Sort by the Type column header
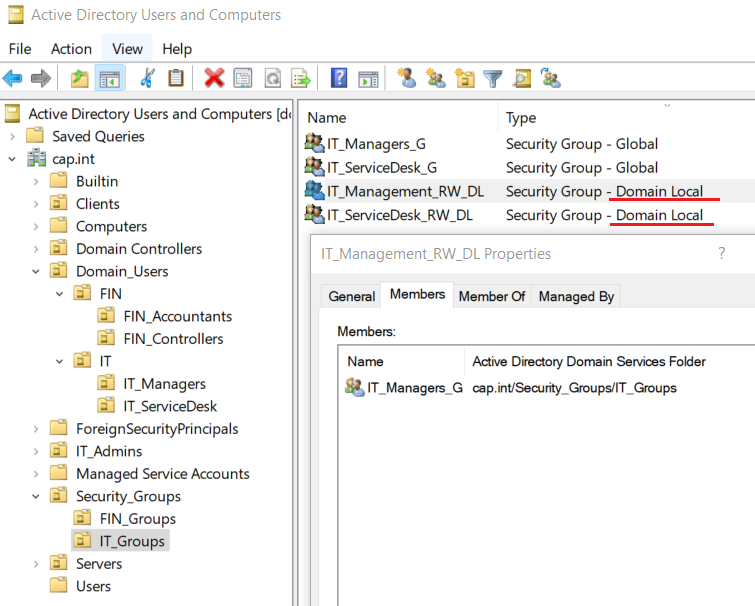The image size is (755, 606). (521, 118)
